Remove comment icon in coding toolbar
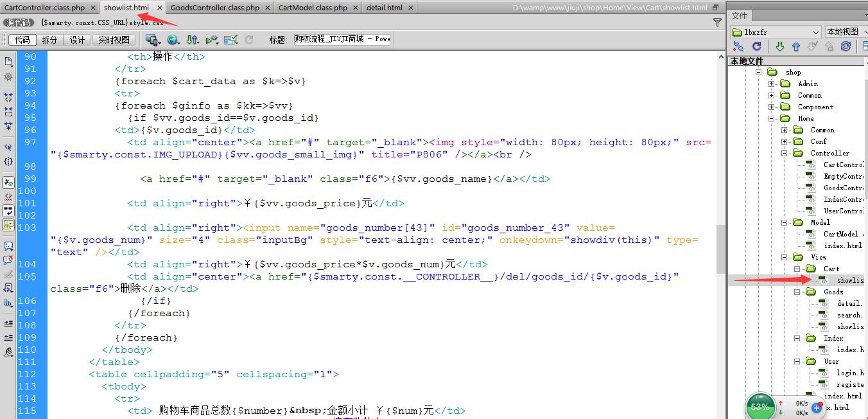This screenshot has height=419, width=868. [8, 260]
